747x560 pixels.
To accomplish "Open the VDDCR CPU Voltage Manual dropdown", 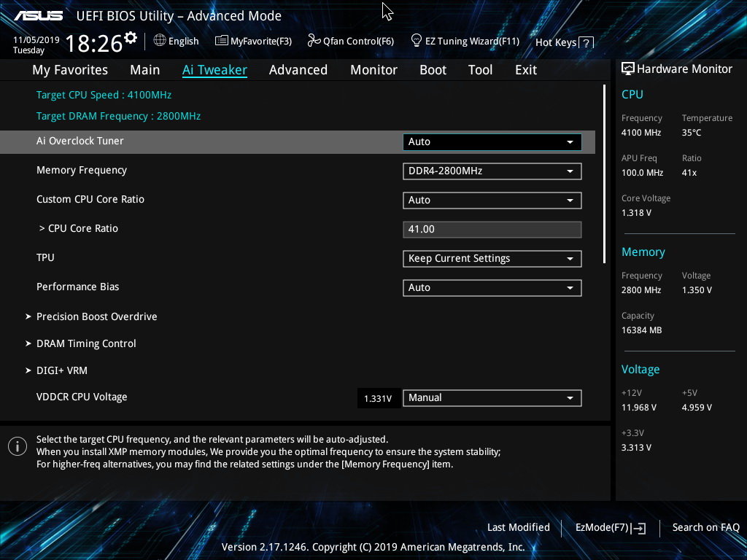I will [x=492, y=397].
